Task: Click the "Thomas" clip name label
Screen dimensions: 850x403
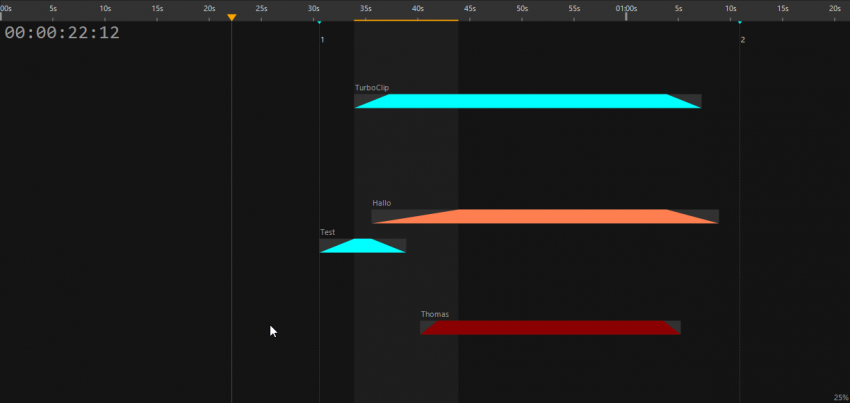Action: (435, 314)
